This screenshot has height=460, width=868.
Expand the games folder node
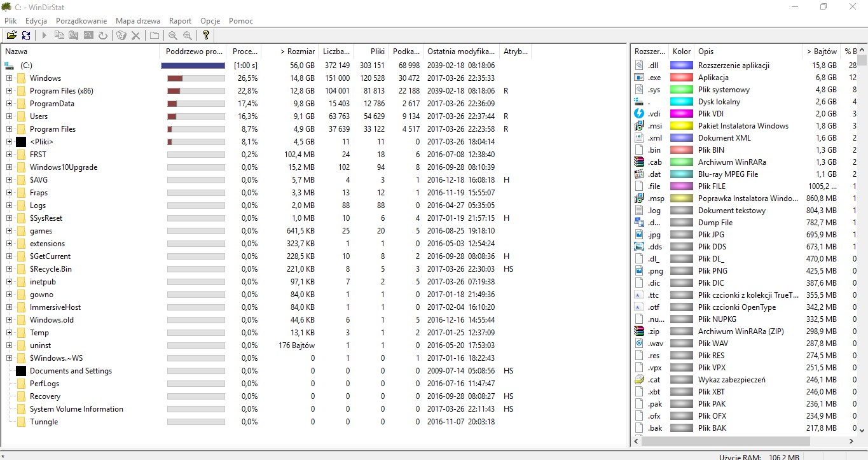(x=9, y=231)
